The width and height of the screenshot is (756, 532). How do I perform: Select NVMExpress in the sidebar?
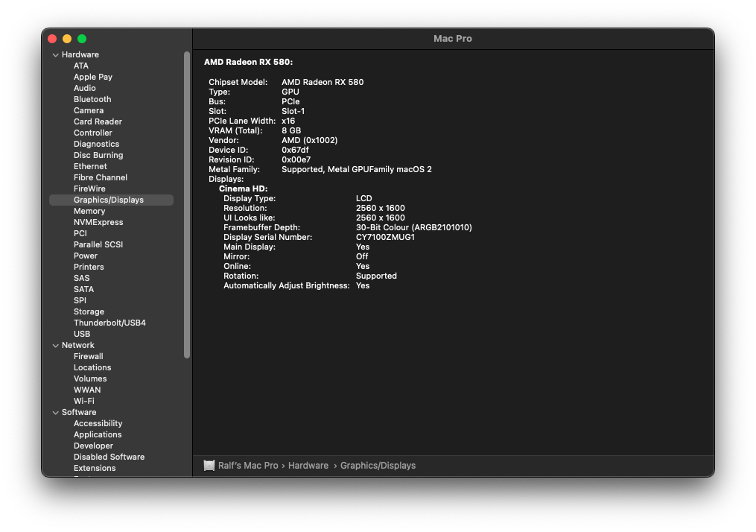pyautogui.click(x=98, y=222)
